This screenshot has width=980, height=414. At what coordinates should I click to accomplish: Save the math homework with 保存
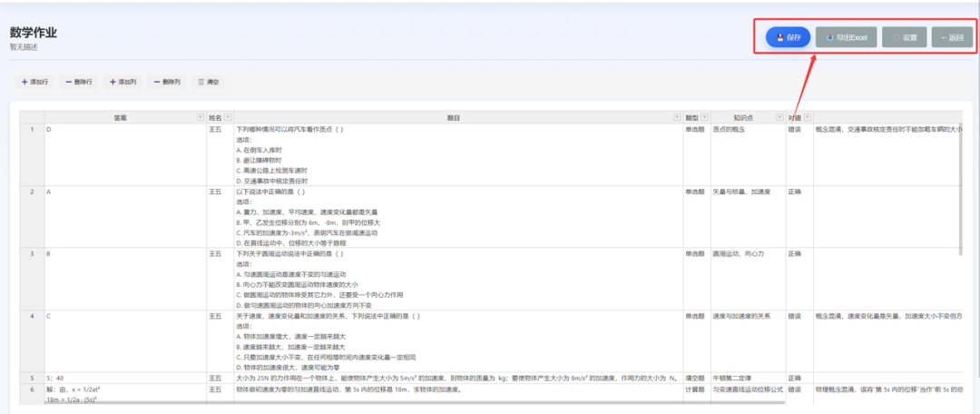coord(789,37)
